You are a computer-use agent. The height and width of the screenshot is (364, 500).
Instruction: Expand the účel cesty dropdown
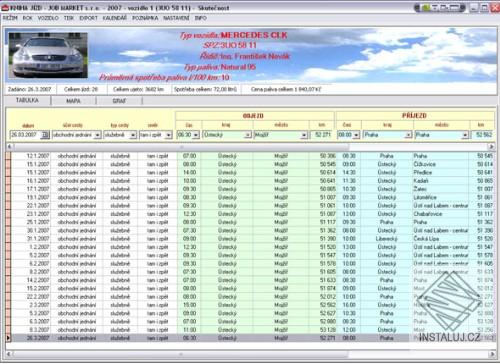[97, 135]
